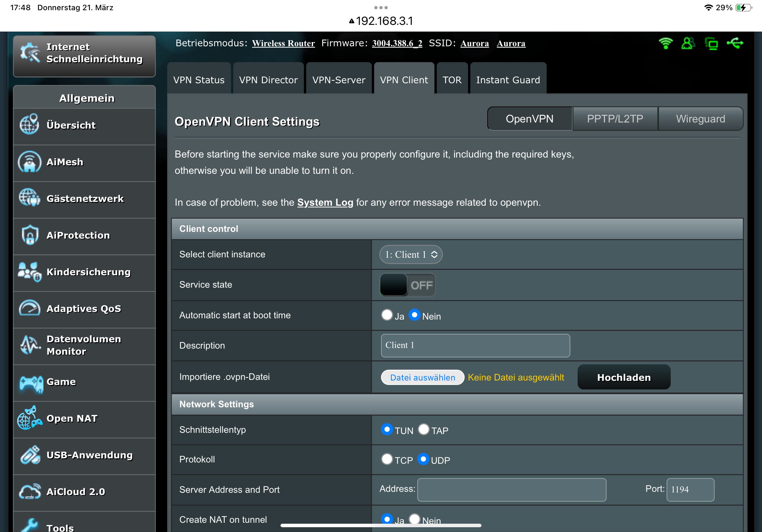Select Ja for automatic start at boot
Viewport: 762px width, 532px height.
[387, 315]
